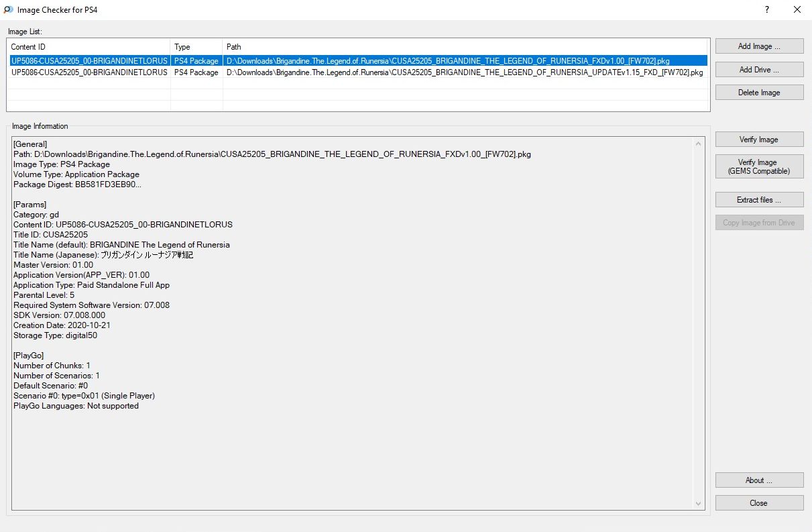Image resolution: width=812 pixels, height=532 pixels.
Task: Click the 'Parental Level: 5' line
Action: [44, 295]
